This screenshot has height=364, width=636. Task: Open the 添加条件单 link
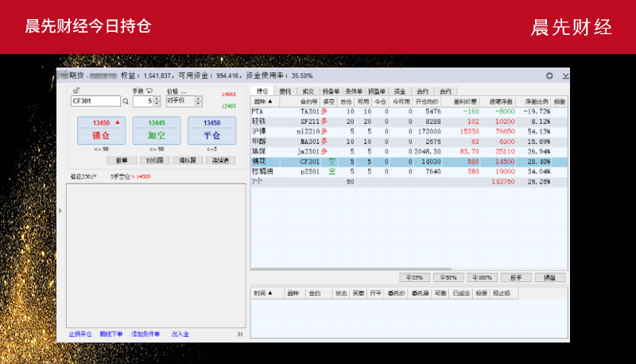pos(145,334)
